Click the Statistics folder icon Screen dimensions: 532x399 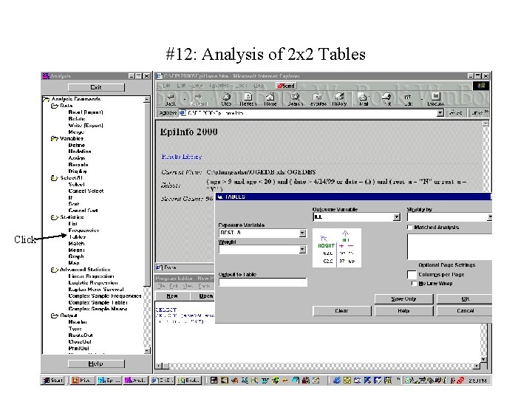point(54,217)
